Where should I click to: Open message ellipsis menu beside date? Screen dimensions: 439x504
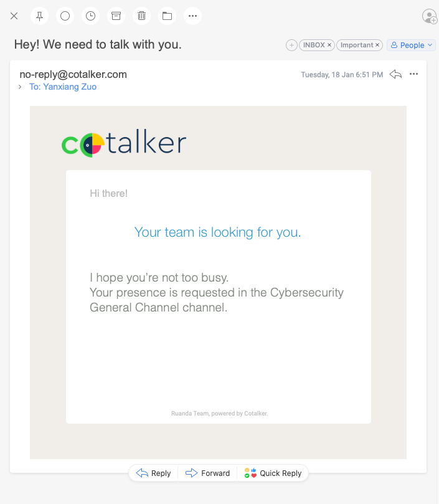tap(413, 74)
